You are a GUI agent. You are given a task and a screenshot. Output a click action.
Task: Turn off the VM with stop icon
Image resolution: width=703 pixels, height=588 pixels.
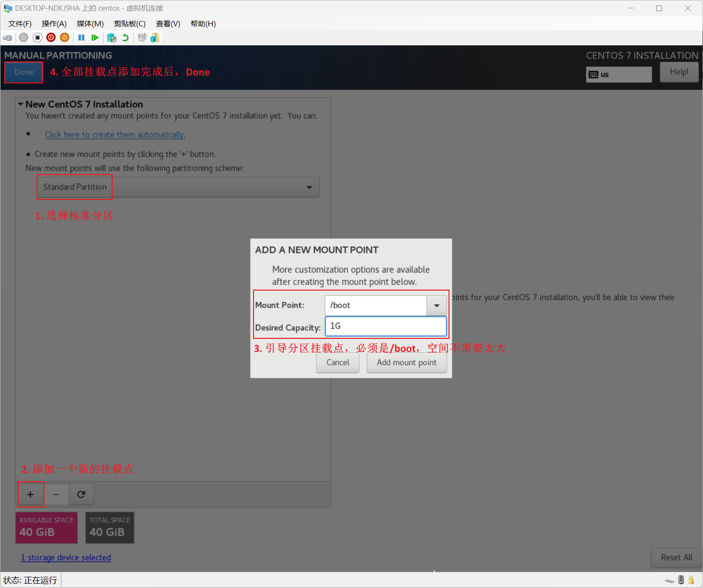click(38, 38)
